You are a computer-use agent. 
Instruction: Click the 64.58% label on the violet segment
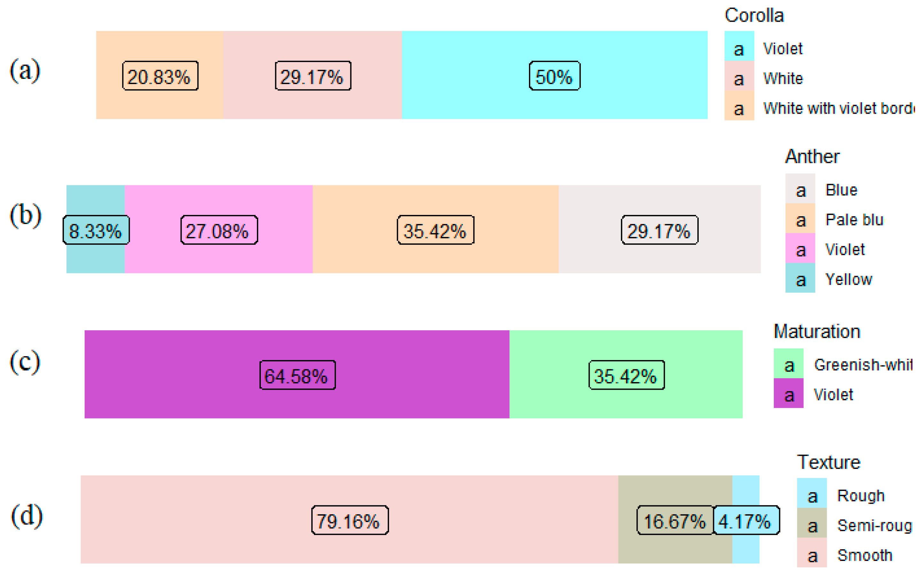coord(298,375)
